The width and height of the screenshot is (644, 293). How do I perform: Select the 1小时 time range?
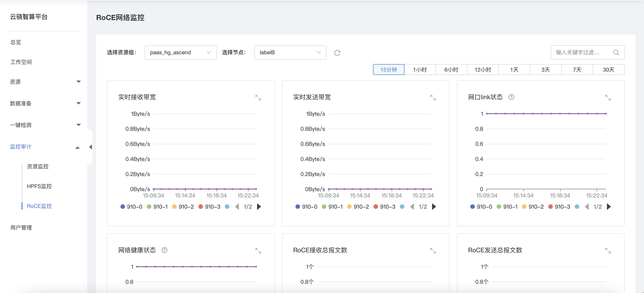420,70
